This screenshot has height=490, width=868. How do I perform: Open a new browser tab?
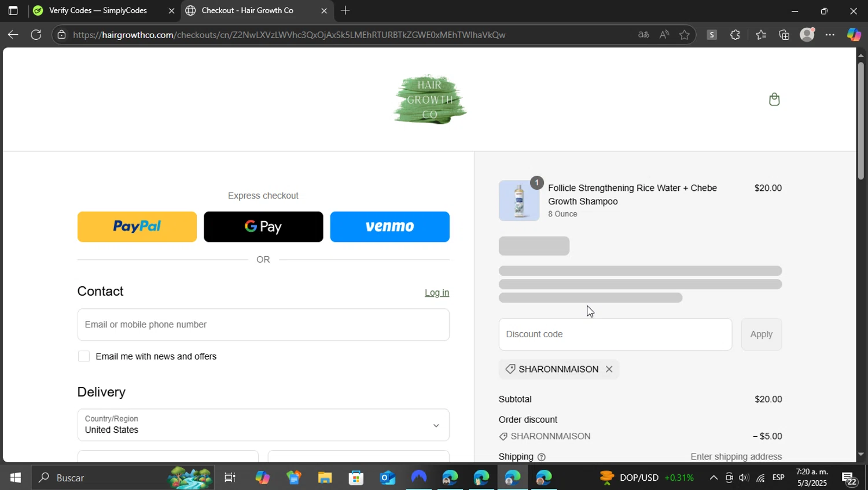point(345,10)
